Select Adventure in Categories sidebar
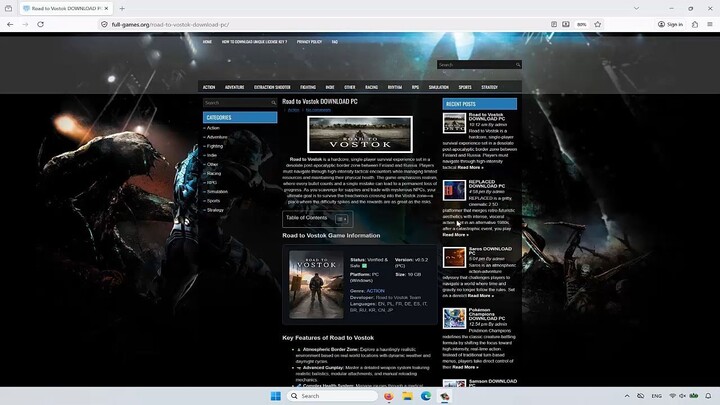The image size is (720, 405). pos(217,137)
